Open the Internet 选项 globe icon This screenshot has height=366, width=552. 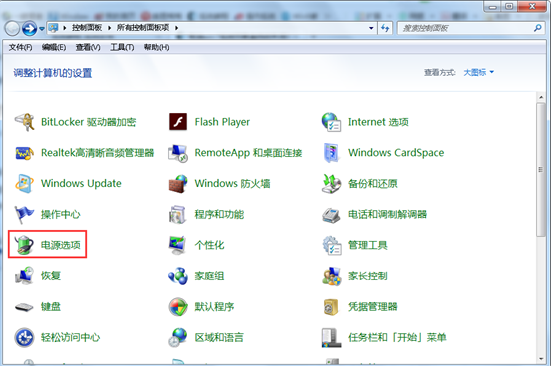pos(331,122)
